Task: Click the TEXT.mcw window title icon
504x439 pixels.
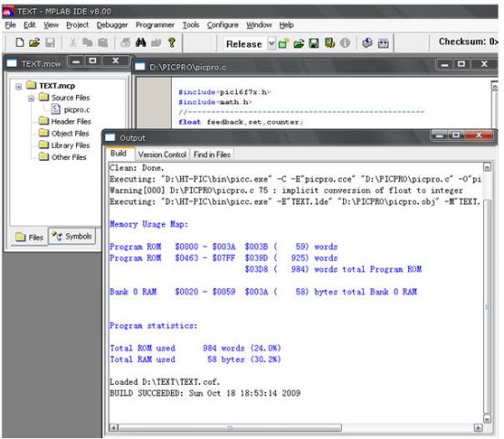Action: (x=12, y=63)
